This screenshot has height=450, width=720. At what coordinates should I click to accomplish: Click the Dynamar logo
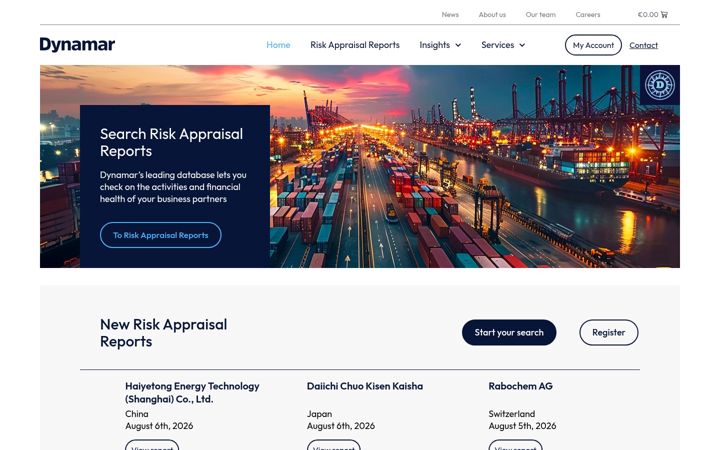point(77,45)
